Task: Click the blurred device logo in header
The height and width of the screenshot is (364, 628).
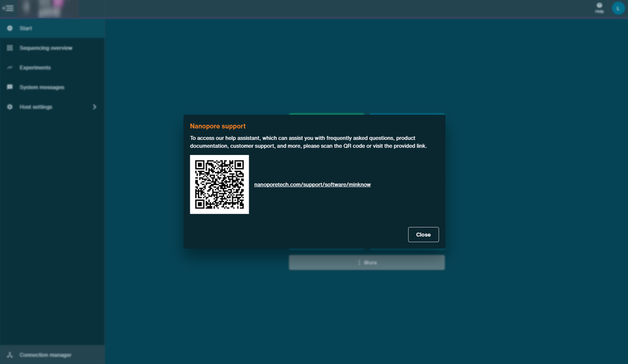Action: point(48,9)
